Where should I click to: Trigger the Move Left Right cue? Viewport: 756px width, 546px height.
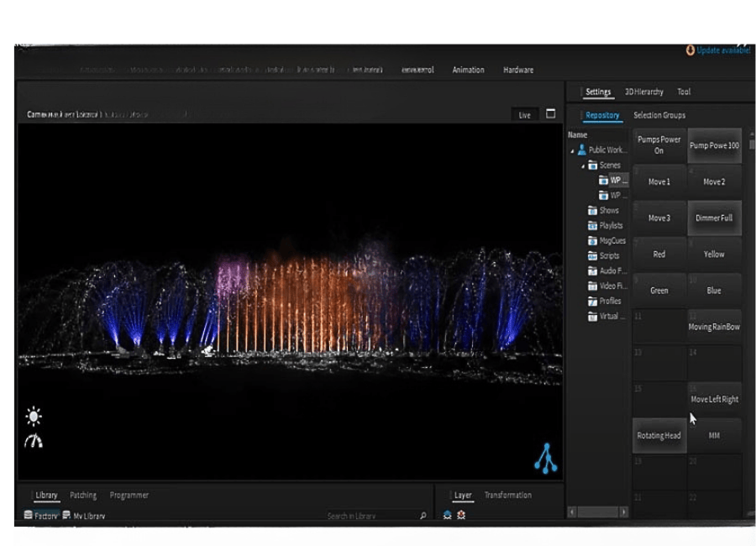tap(715, 399)
